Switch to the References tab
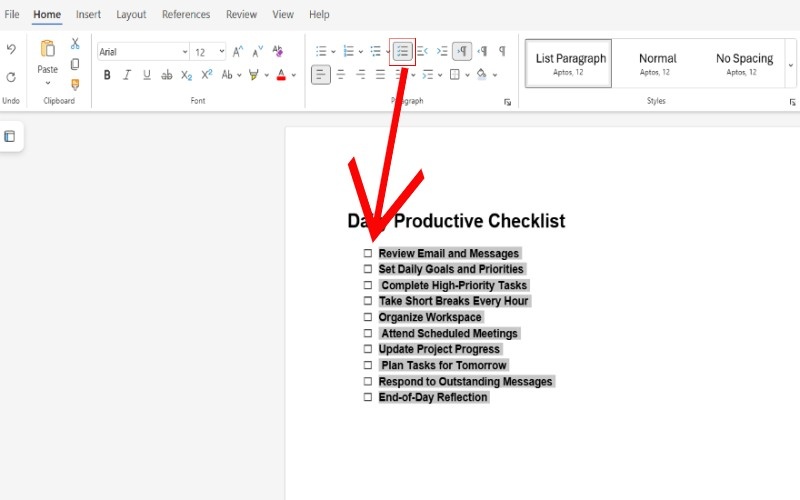The width and height of the screenshot is (800, 500). pyautogui.click(x=186, y=14)
